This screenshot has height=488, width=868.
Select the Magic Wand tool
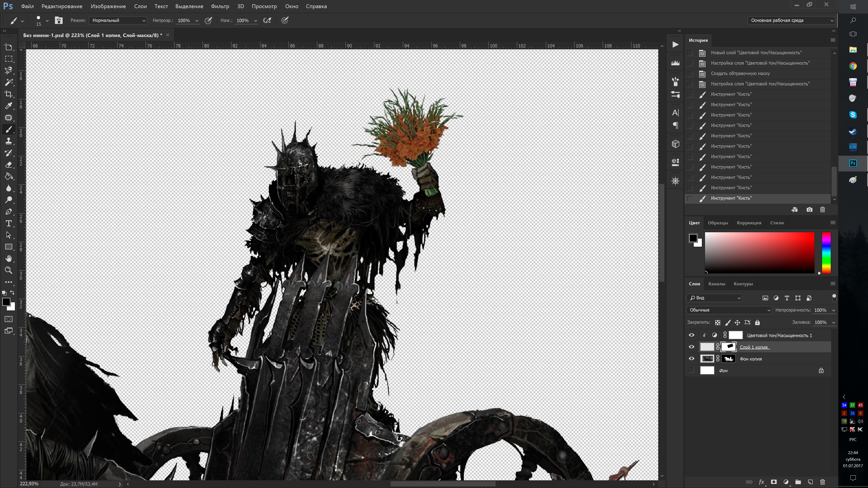click(9, 82)
